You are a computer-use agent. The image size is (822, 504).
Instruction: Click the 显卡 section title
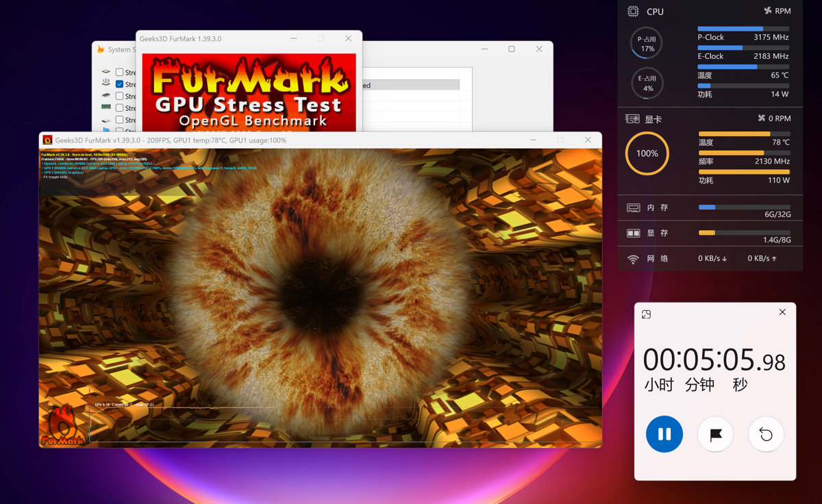pyautogui.click(x=653, y=119)
